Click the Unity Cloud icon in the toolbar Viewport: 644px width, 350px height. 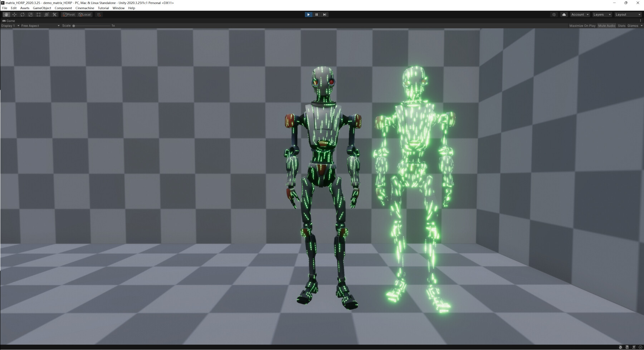tap(563, 14)
